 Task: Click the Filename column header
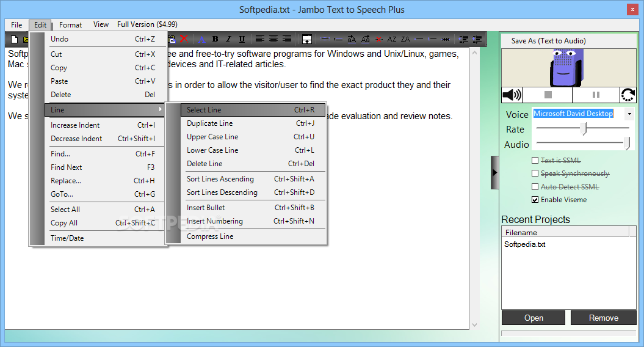(x=565, y=233)
